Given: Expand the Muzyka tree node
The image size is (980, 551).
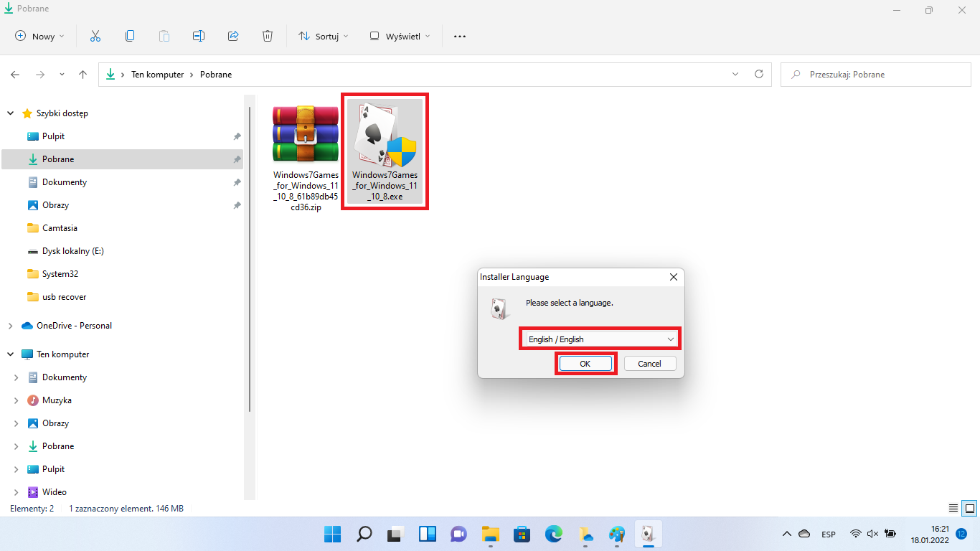Looking at the screenshot, I should [16, 400].
